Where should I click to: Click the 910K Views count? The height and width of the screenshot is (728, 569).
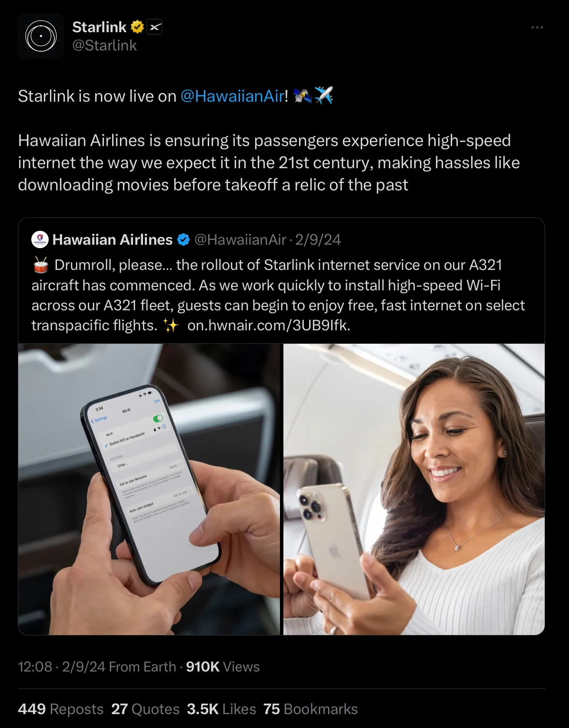point(223,667)
